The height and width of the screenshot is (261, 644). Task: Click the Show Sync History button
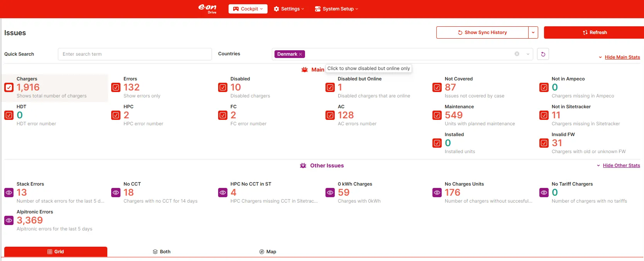point(482,32)
